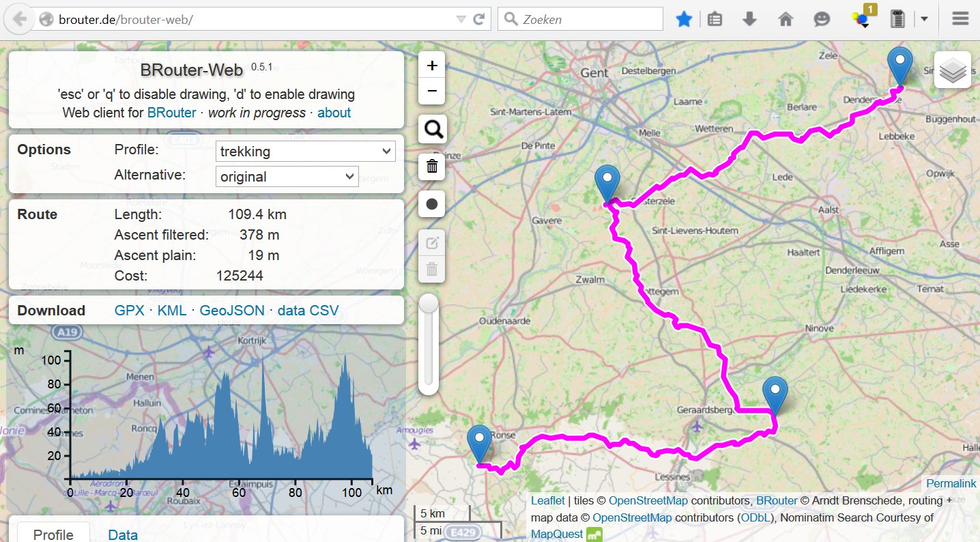Image resolution: width=980 pixels, height=542 pixels.
Task: Click the Gent city label on map
Action: pos(594,72)
